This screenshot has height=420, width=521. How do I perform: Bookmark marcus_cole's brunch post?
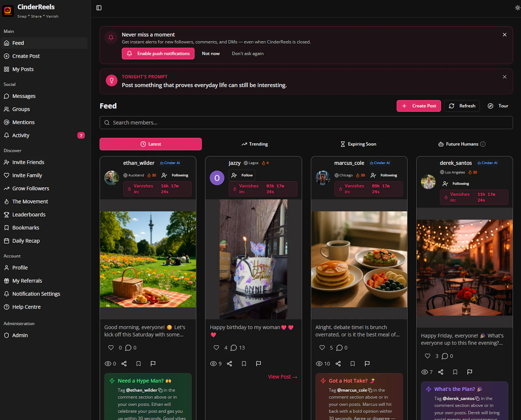pos(353,364)
